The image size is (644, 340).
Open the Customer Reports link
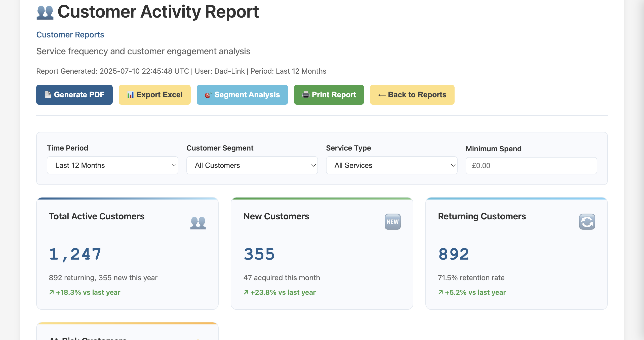[x=70, y=34]
